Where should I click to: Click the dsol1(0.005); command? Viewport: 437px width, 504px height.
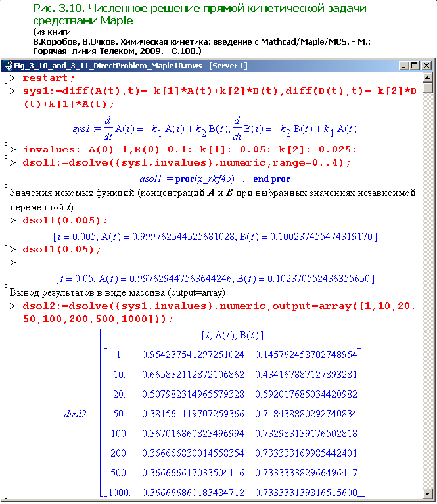click(x=64, y=221)
